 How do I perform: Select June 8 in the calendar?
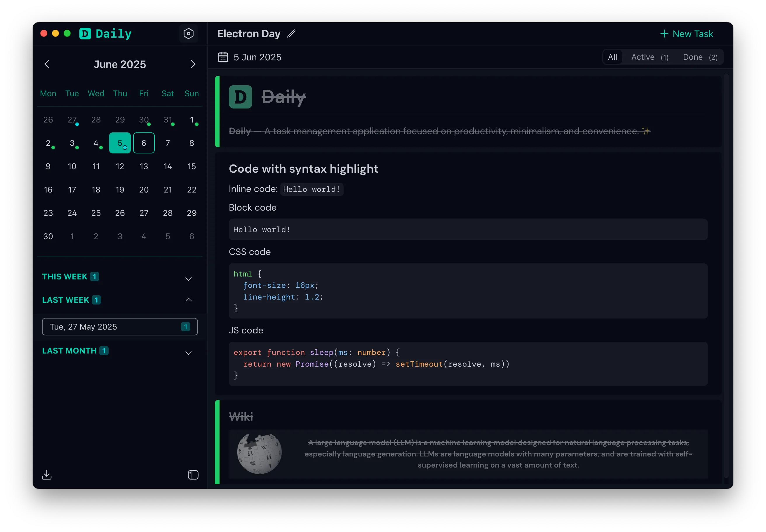coord(191,143)
